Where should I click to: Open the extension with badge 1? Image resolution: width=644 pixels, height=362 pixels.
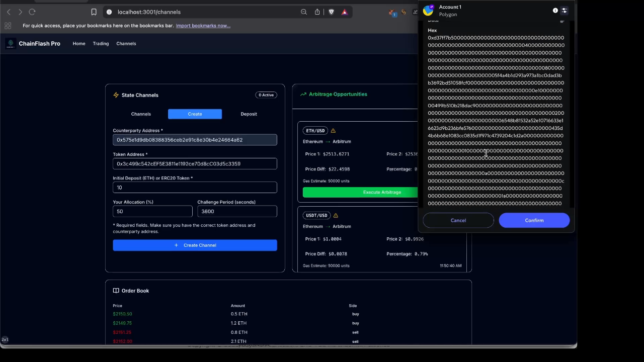pos(393,12)
